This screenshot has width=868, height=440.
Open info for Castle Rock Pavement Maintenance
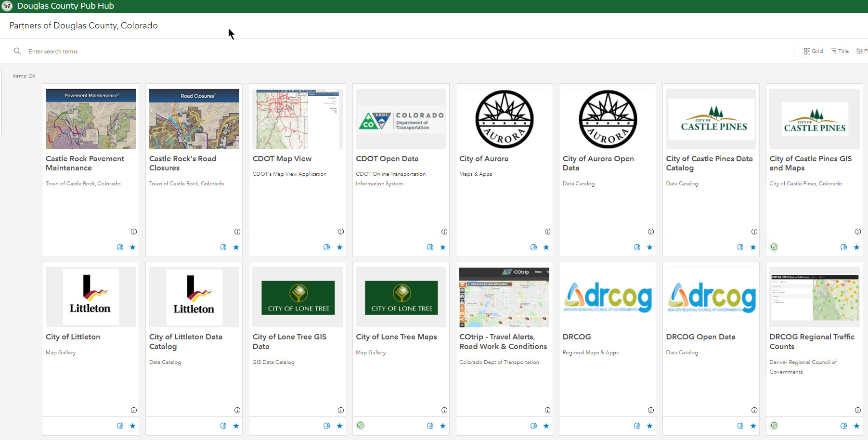click(134, 232)
